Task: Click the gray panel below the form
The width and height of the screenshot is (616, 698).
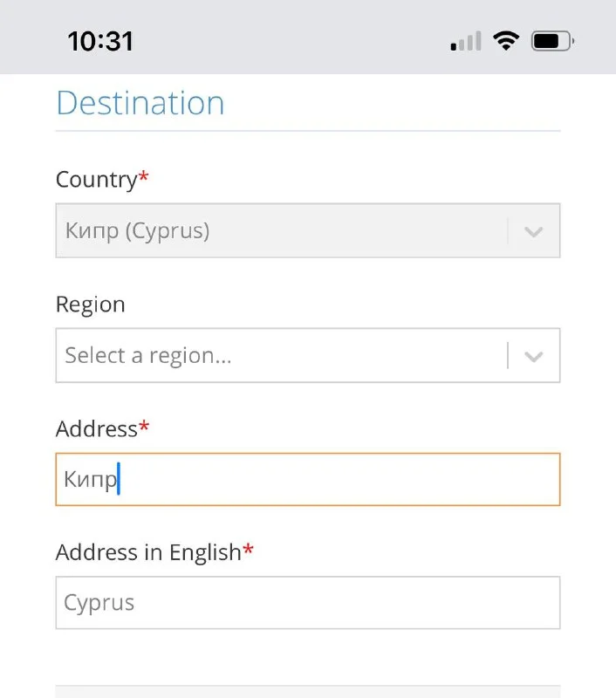Action: click(307, 691)
